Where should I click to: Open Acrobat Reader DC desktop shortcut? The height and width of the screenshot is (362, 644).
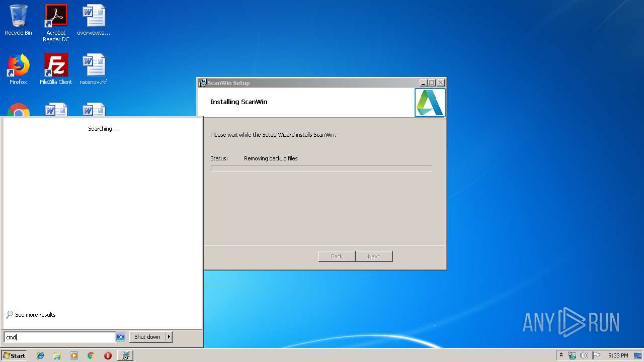pyautogui.click(x=56, y=23)
